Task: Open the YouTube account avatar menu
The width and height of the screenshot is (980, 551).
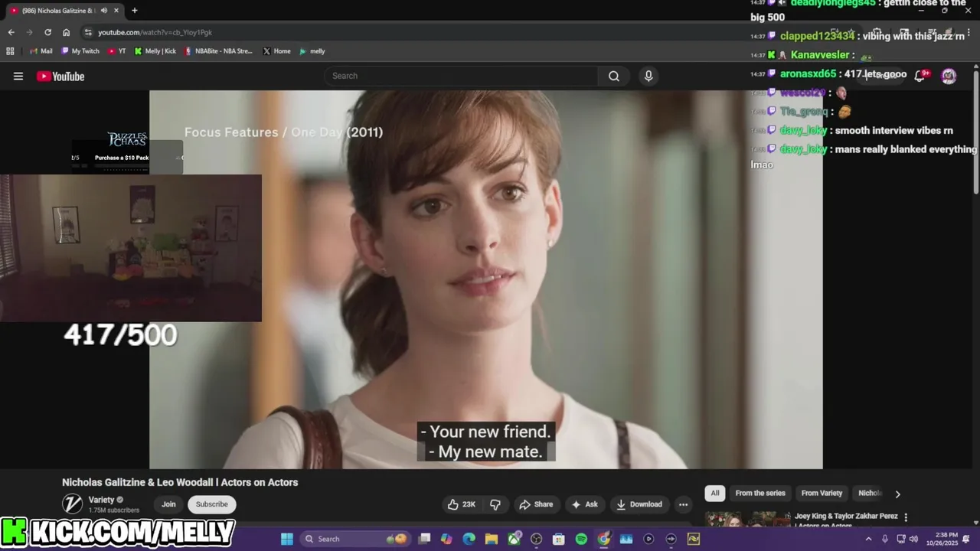Action: pyautogui.click(x=949, y=76)
